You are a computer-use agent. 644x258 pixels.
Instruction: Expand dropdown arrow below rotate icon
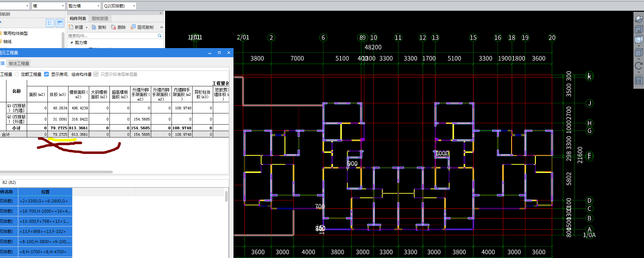click(x=639, y=72)
